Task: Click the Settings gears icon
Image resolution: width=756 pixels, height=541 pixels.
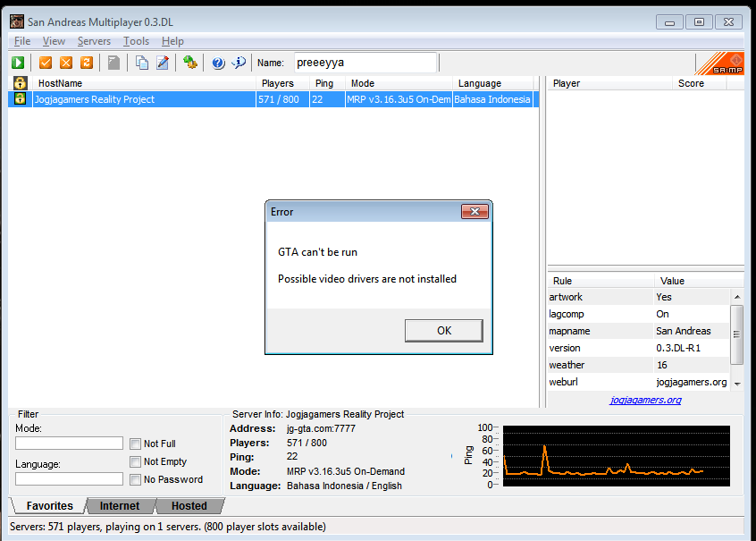Action: 190,63
